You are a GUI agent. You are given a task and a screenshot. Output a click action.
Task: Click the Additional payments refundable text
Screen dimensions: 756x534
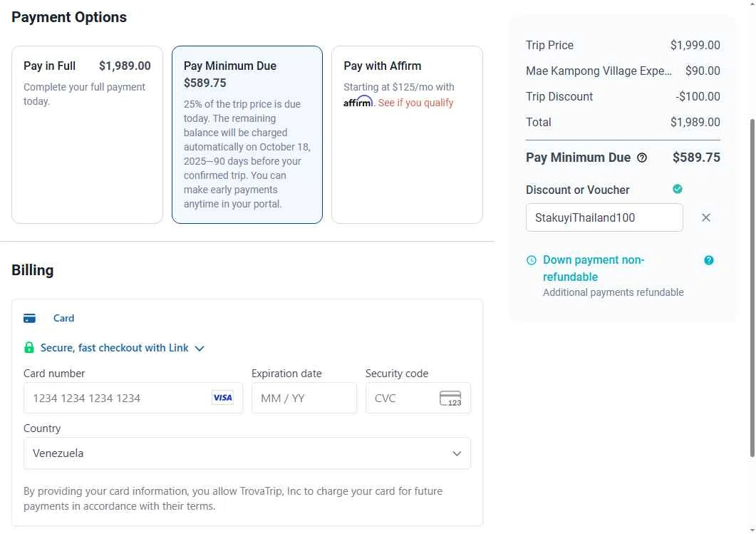(x=613, y=292)
